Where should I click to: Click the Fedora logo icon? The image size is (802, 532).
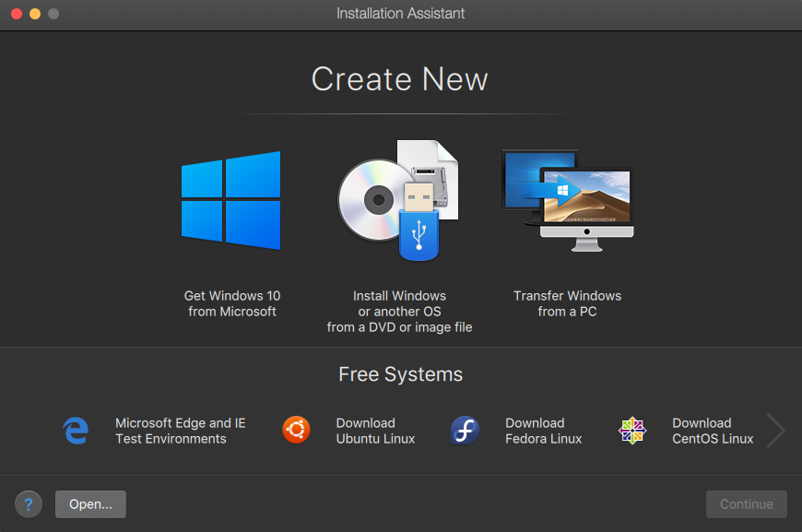(x=465, y=431)
